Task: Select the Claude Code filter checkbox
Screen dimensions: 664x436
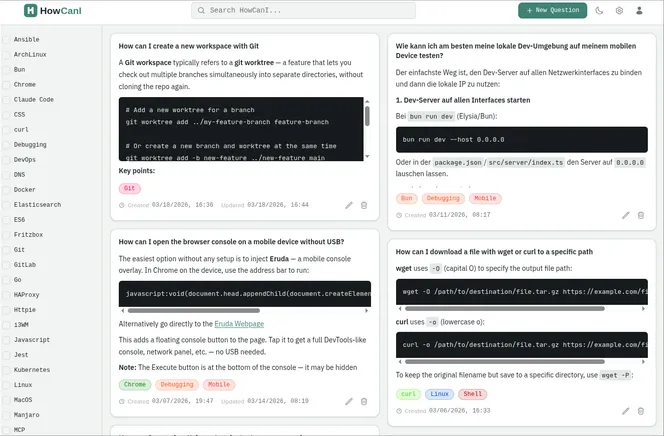Action: click(6, 99)
